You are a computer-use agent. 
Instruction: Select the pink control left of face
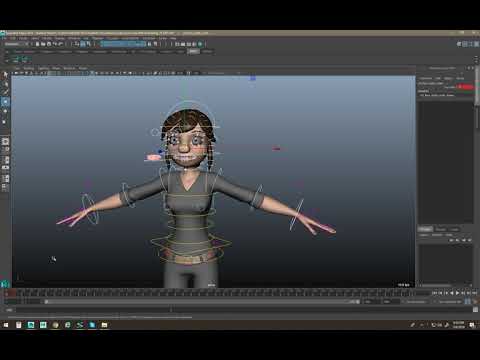click(x=154, y=157)
